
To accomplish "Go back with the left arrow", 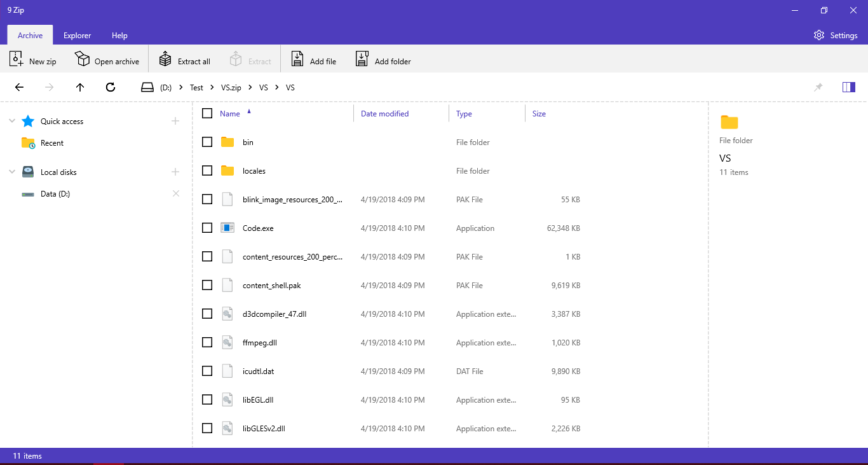I will (x=19, y=87).
